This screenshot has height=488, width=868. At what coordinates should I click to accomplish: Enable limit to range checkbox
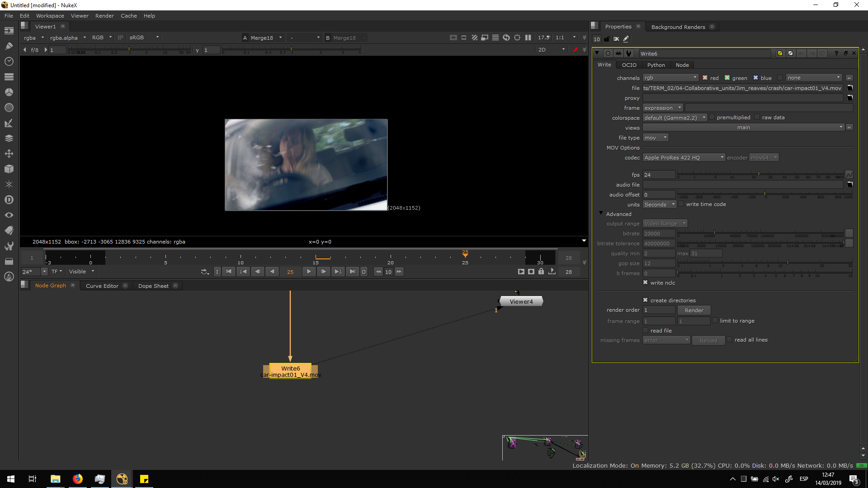715,320
